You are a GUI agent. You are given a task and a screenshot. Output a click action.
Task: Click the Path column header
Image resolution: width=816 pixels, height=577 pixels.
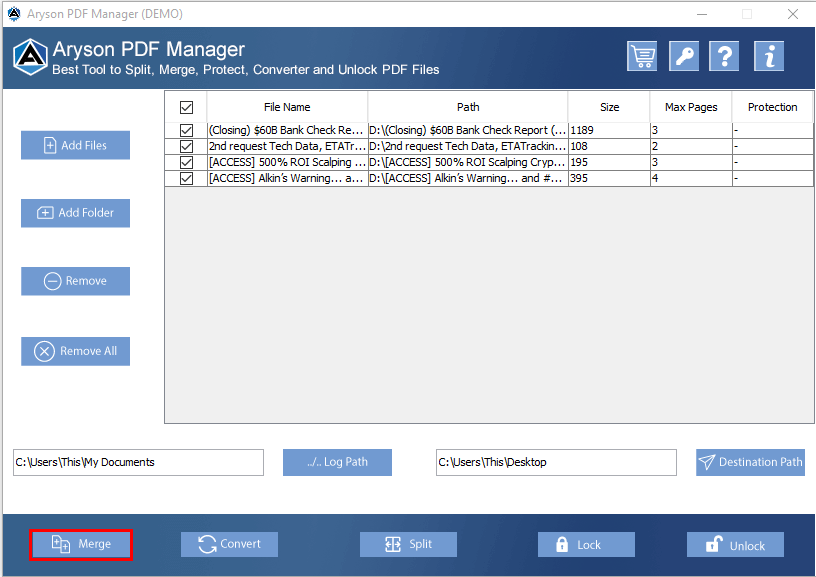tap(468, 107)
